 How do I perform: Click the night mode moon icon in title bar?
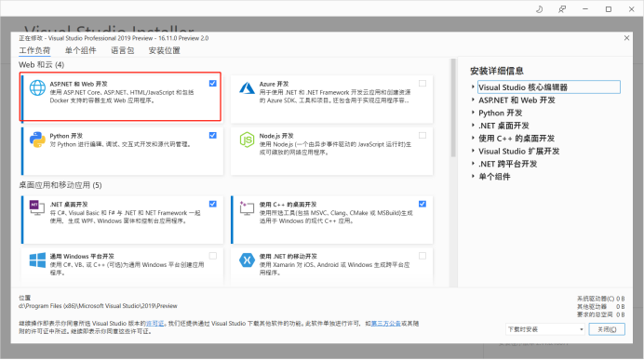click(539, 9)
